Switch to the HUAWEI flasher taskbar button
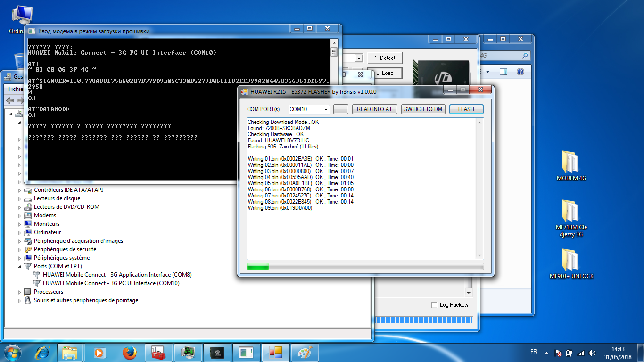 click(x=275, y=353)
